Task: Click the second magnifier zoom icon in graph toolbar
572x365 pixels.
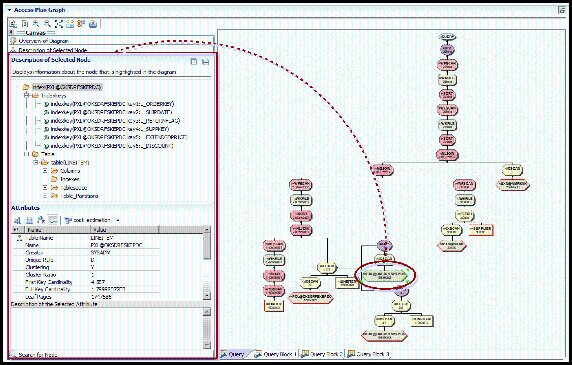Action: coord(47,24)
